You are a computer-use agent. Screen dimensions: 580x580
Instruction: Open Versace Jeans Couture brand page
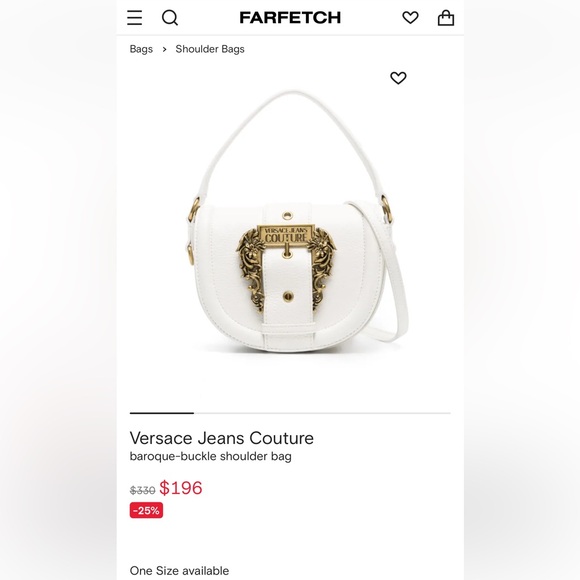(x=222, y=438)
